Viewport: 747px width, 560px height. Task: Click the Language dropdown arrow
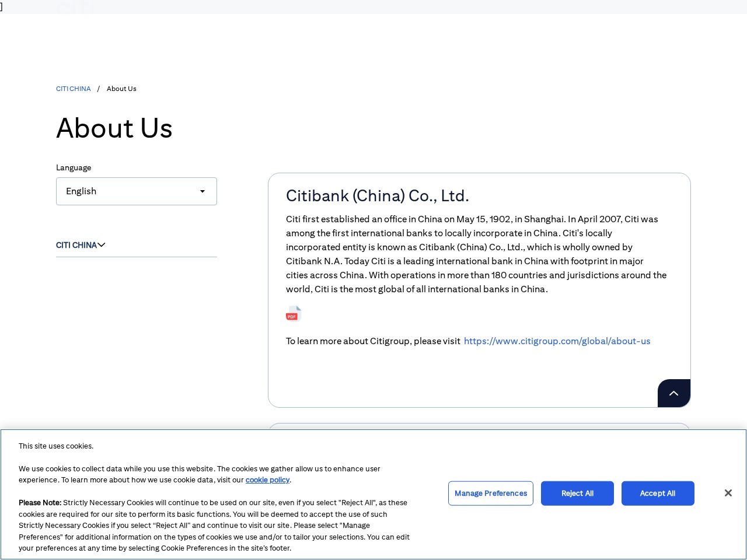tap(203, 191)
